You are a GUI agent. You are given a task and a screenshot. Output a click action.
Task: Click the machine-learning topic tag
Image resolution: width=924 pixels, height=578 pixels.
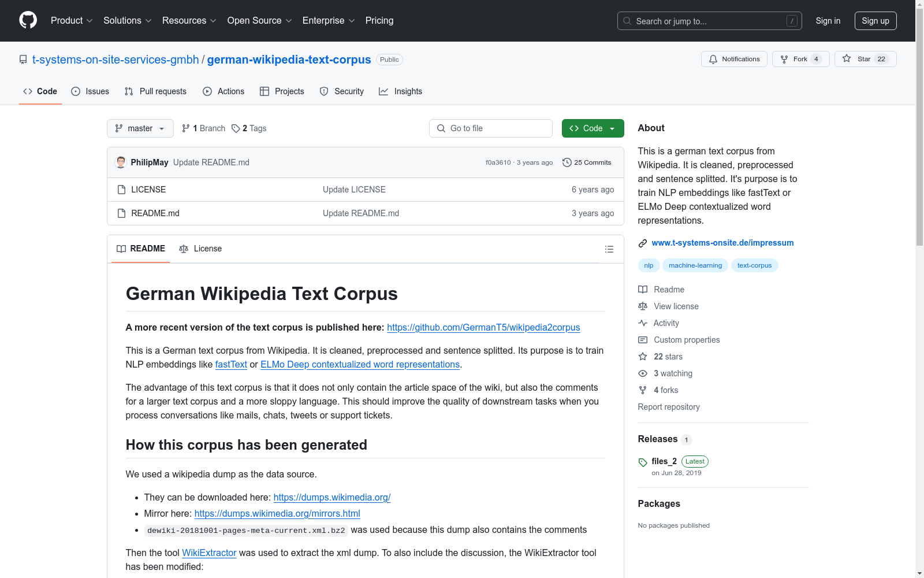(695, 265)
